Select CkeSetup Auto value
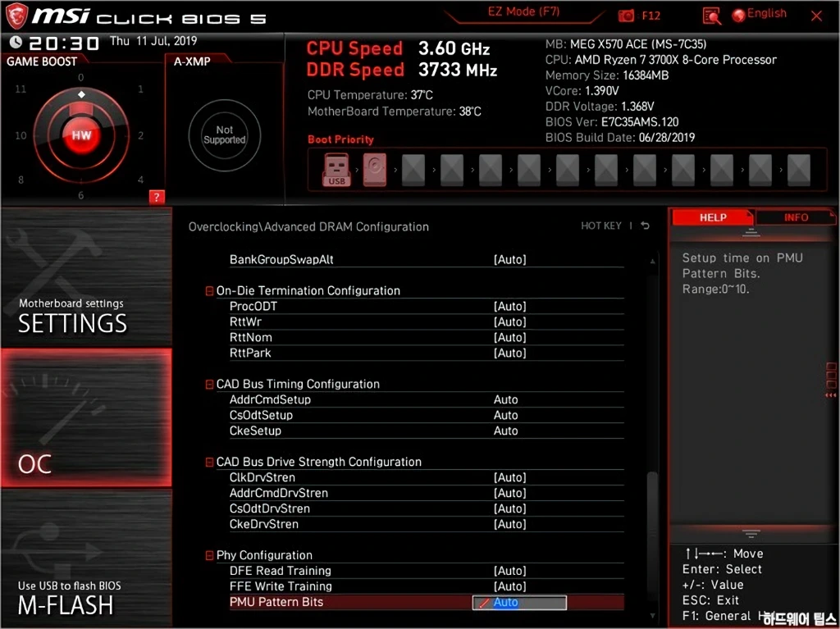840x629 pixels. pos(505,431)
